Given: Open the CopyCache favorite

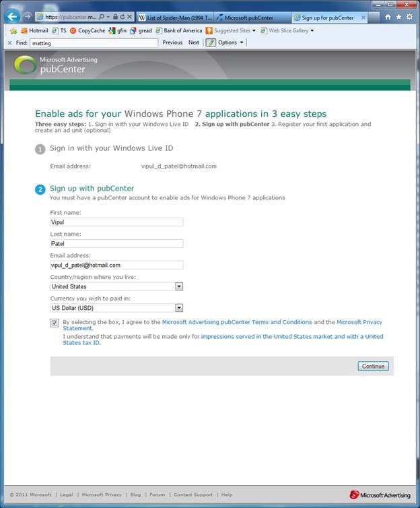Looking at the screenshot, I should (x=87, y=30).
